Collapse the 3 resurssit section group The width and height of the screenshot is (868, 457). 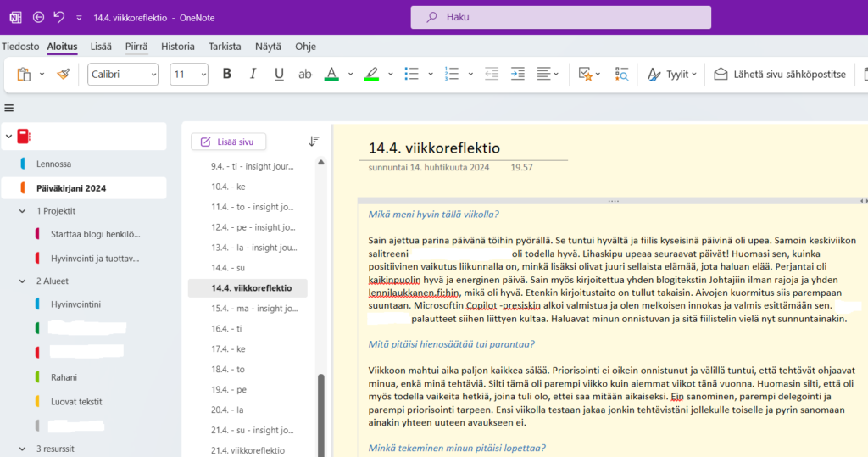(x=22, y=449)
